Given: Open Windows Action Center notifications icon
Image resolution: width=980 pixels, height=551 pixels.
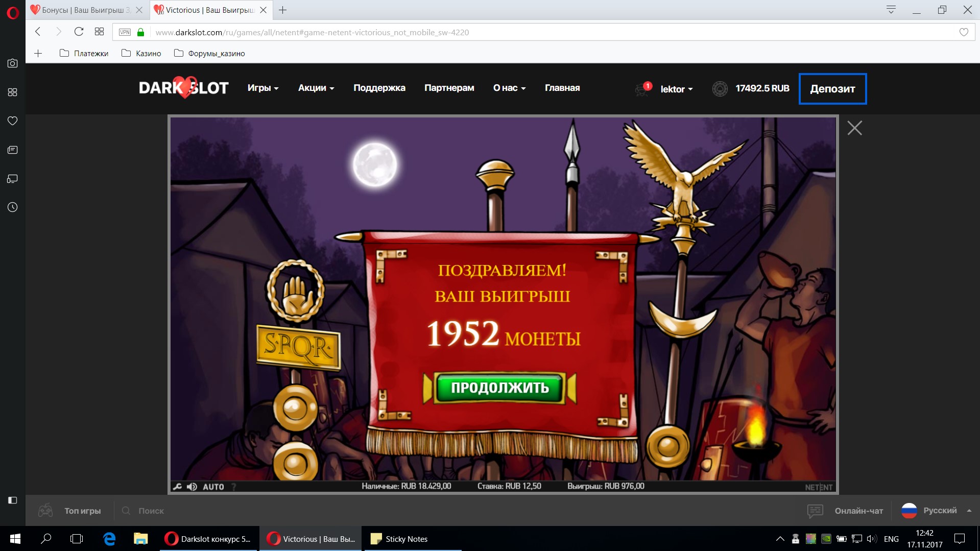Looking at the screenshot, I should (960, 539).
